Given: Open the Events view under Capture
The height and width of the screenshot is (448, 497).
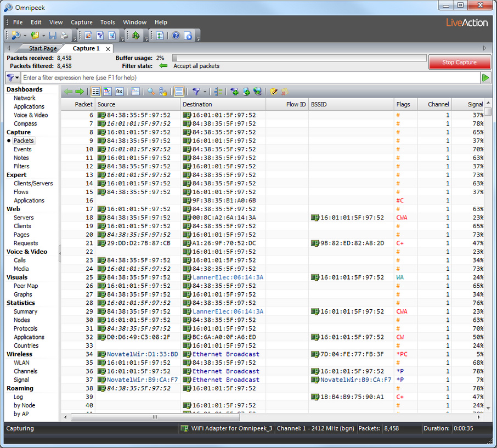Looking at the screenshot, I should click(x=22, y=149).
